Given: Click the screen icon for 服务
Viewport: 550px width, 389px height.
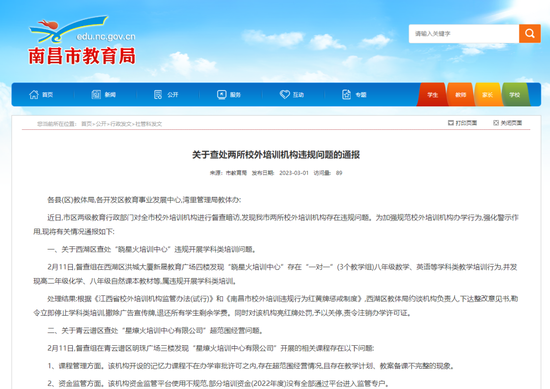Looking at the screenshot, I should 222,94.
